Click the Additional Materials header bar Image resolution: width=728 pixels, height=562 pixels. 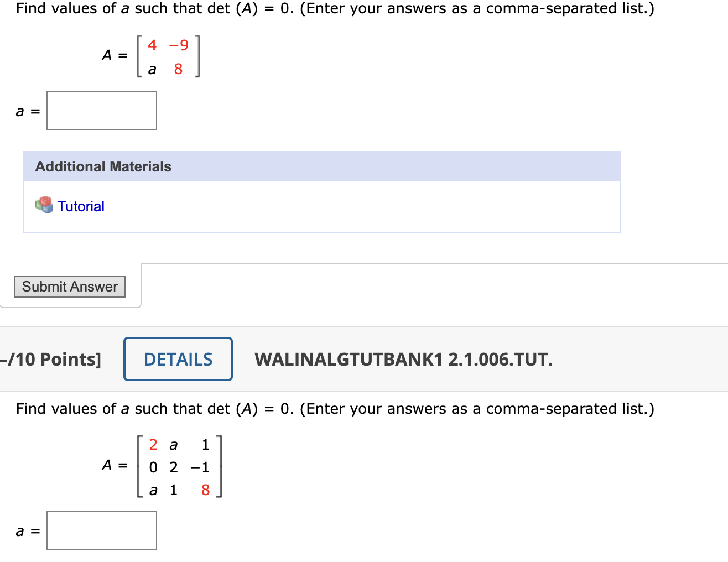coord(322,166)
